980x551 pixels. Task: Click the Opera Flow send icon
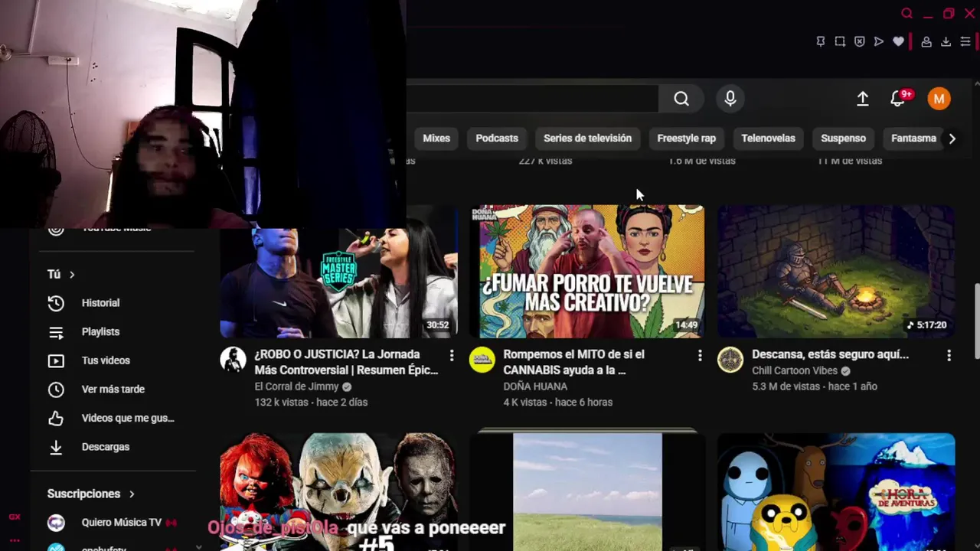879,41
